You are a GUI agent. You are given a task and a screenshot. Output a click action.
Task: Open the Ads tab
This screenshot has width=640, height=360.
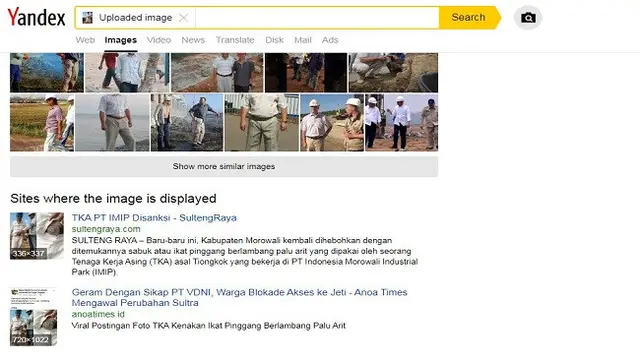(330, 40)
